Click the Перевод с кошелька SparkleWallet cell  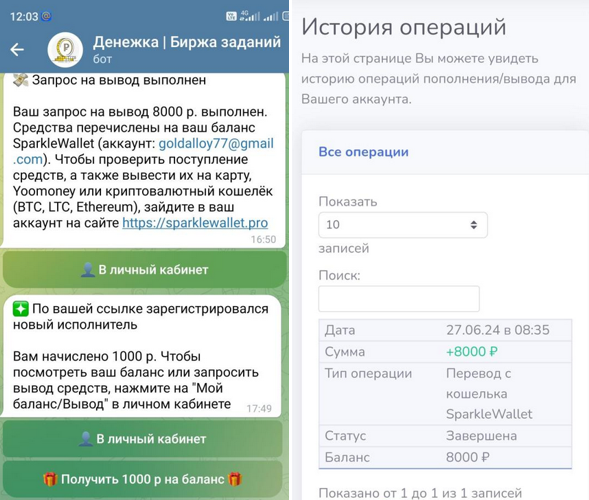(489, 394)
